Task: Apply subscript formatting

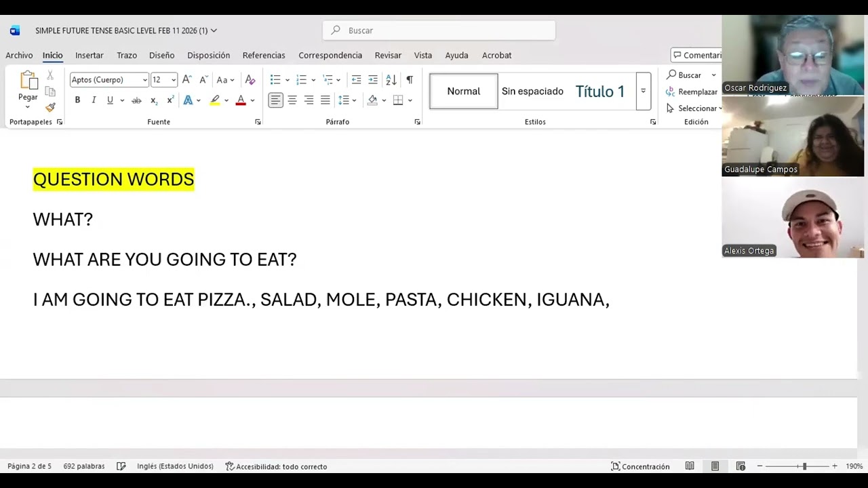Action: [154, 100]
